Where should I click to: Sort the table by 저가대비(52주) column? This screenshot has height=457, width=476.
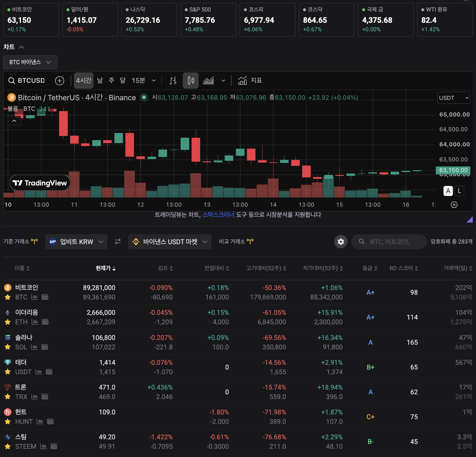click(x=323, y=268)
